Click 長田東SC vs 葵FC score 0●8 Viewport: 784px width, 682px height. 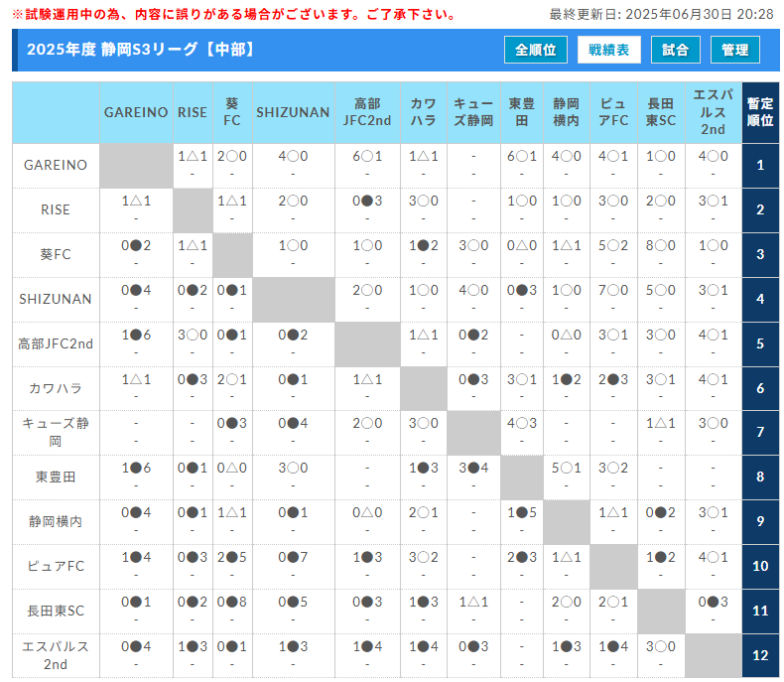tap(232, 602)
